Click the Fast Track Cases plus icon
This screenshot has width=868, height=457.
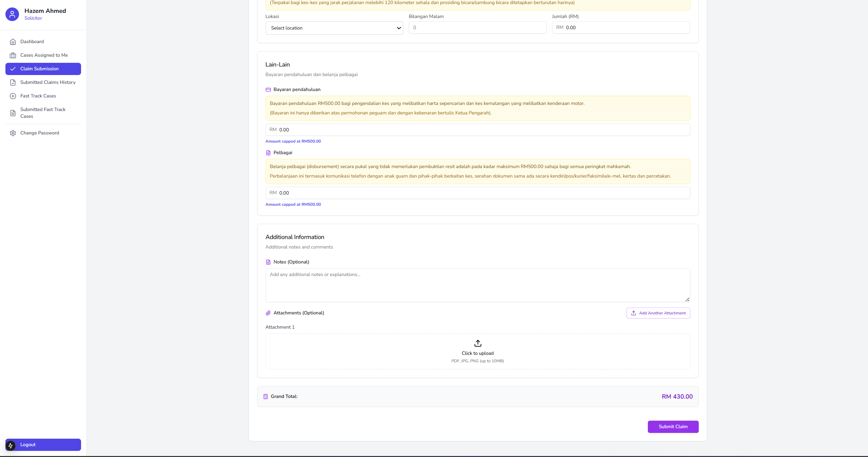click(13, 96)
